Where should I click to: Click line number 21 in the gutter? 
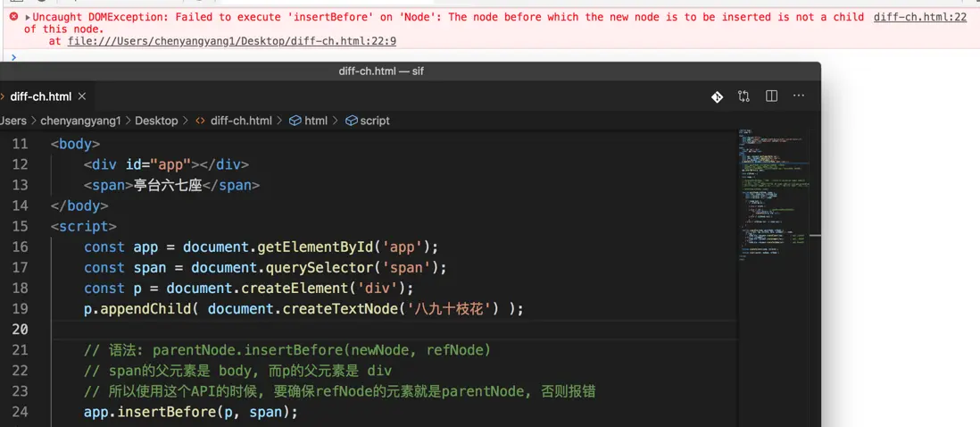(x=20, y=350)
